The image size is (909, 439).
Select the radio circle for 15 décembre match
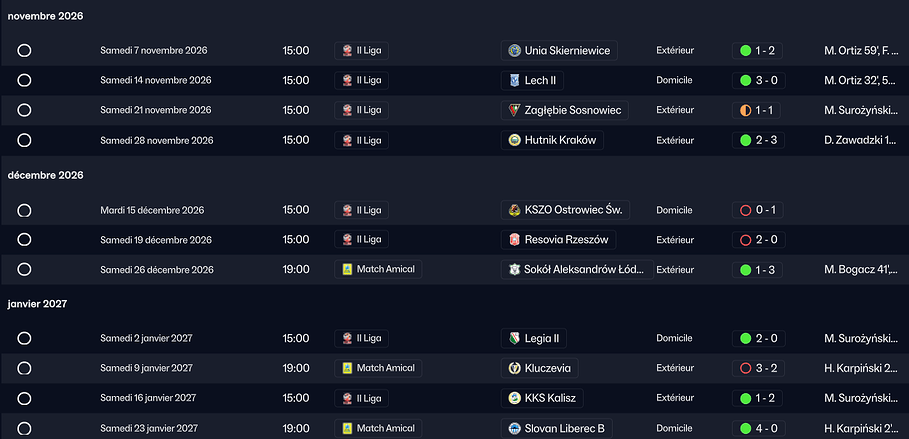24,210
